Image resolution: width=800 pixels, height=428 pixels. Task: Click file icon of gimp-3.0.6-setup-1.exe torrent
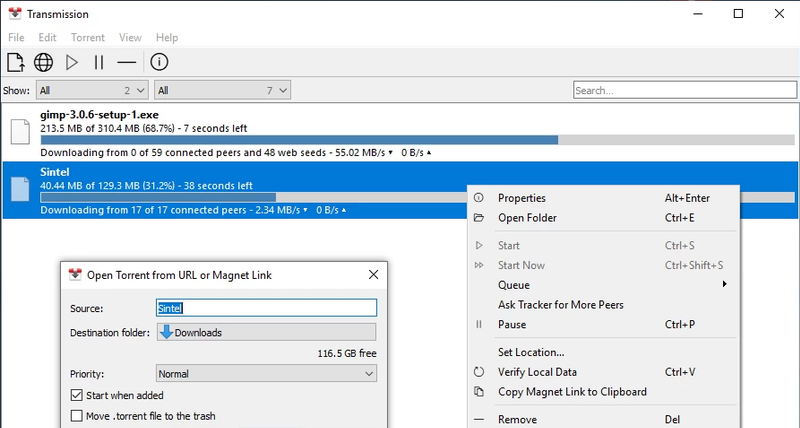20,131
